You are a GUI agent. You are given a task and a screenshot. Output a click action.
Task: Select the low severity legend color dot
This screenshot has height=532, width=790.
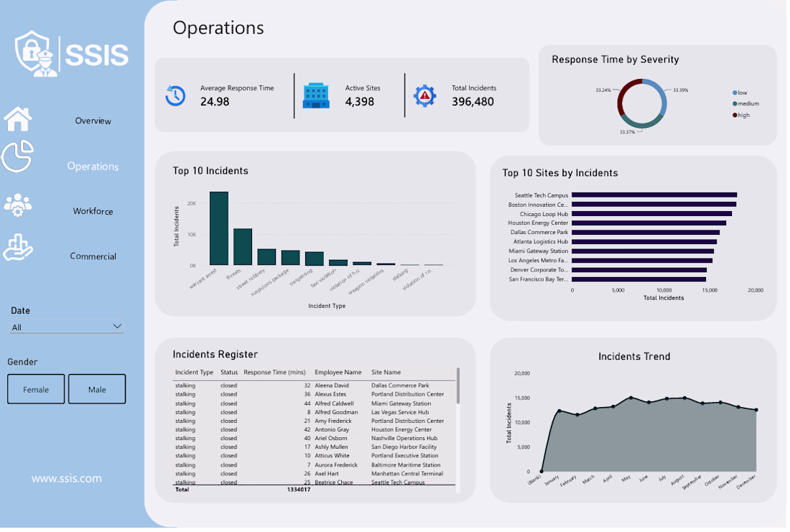(735, 93)
